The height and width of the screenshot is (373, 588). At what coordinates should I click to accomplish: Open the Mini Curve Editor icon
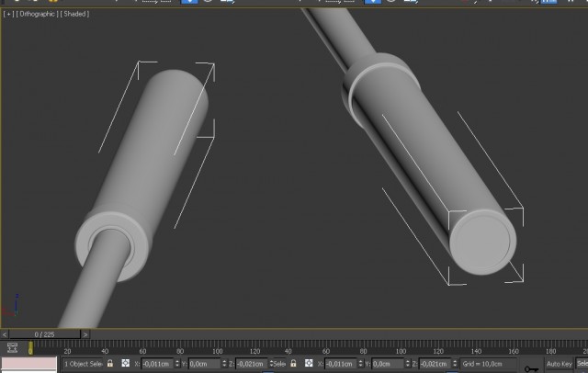coord(12,348)
